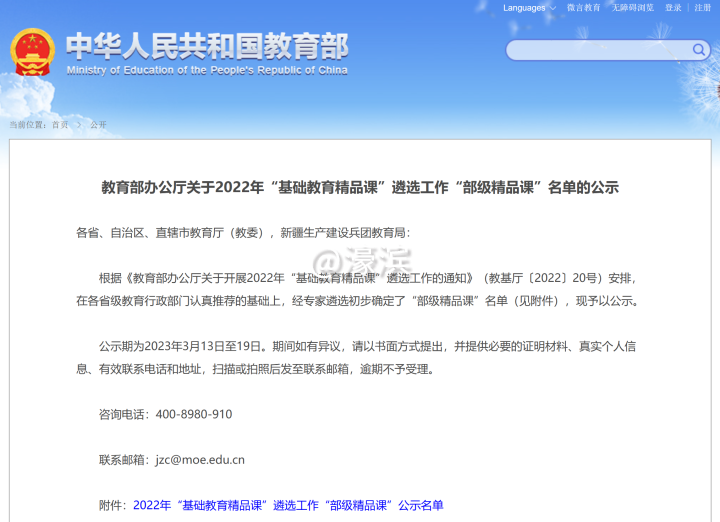Click the breadcrumb arrow separator after 首页
The image size is (720, 522).
pos(79,125)
